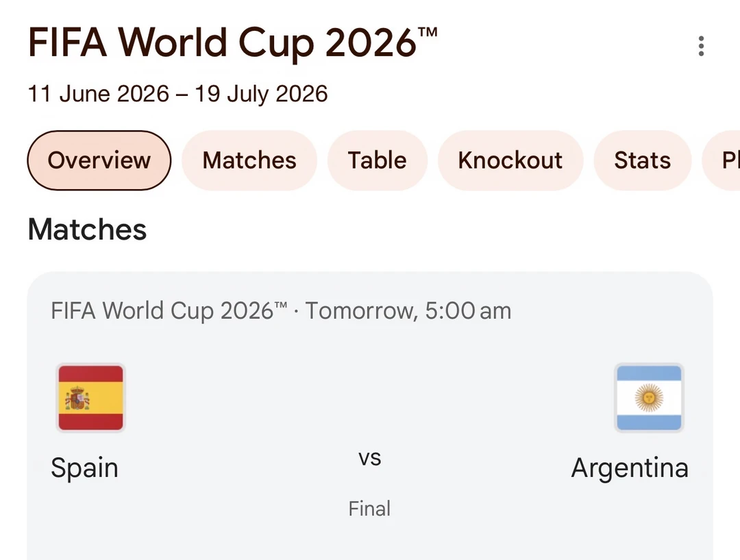This screenshot has width=740, height=560.
Task: Click the Spain flag icon
Action: click(90, 398)
